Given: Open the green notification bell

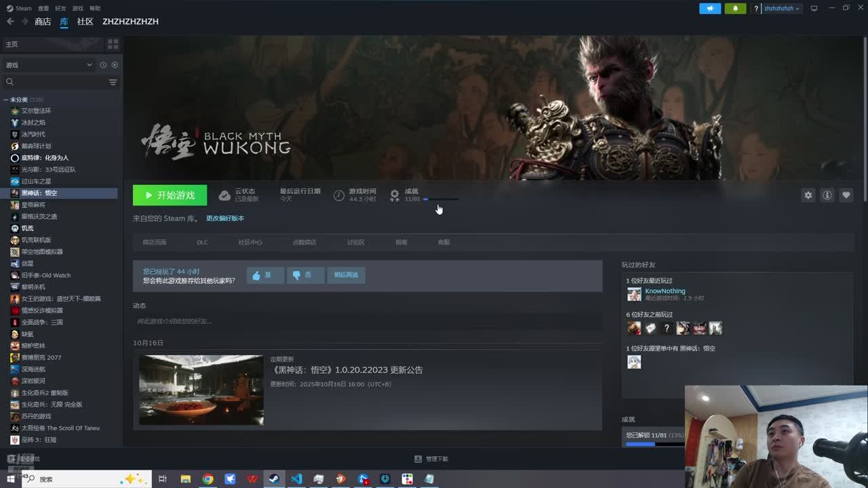Looking at the screenshot, I should point(735,8).
